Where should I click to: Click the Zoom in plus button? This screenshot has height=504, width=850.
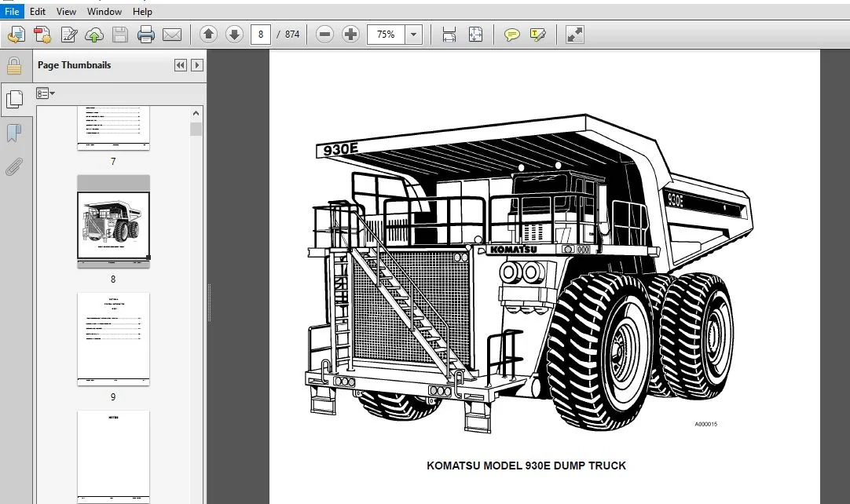pyautogui.click(x=350, y=35)
